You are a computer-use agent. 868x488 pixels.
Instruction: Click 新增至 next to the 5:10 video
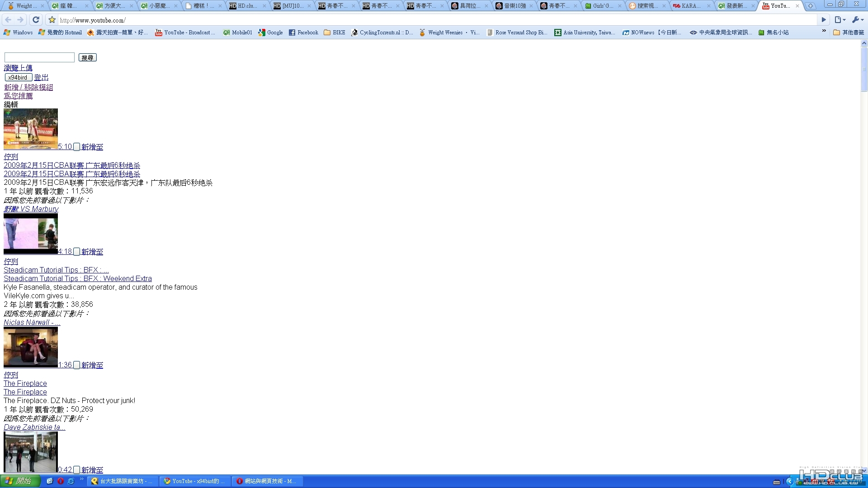coord(92,147)
